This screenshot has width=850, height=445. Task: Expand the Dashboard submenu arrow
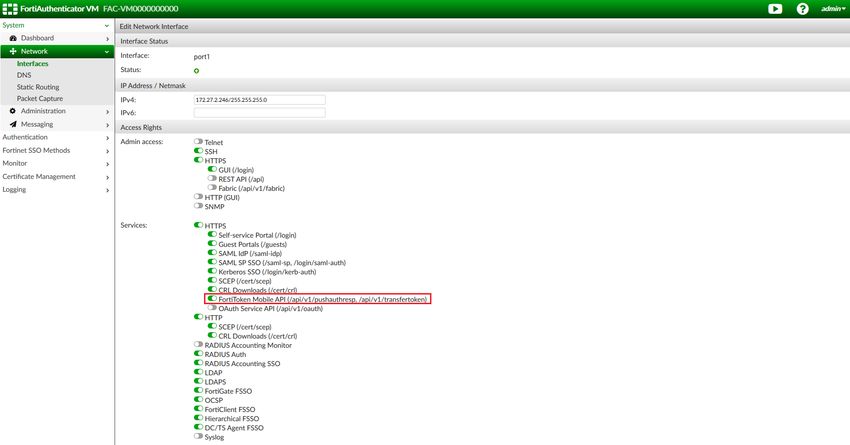[x=107, y=38]
